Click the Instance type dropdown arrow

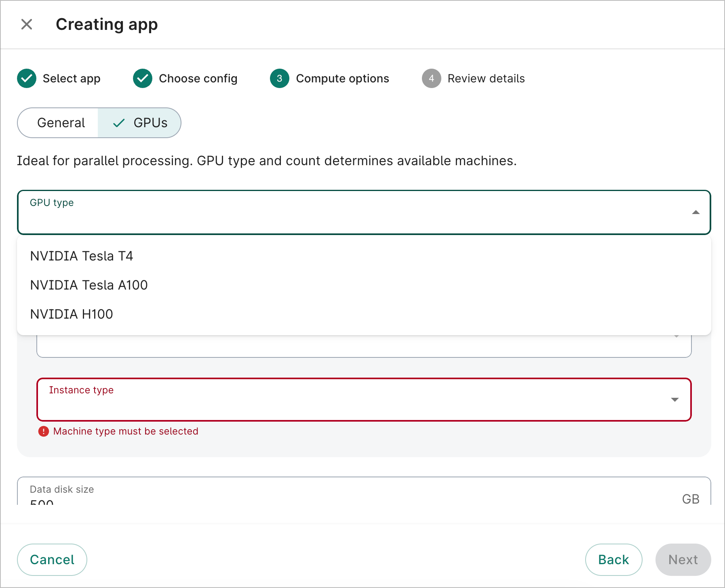[675, 399]
